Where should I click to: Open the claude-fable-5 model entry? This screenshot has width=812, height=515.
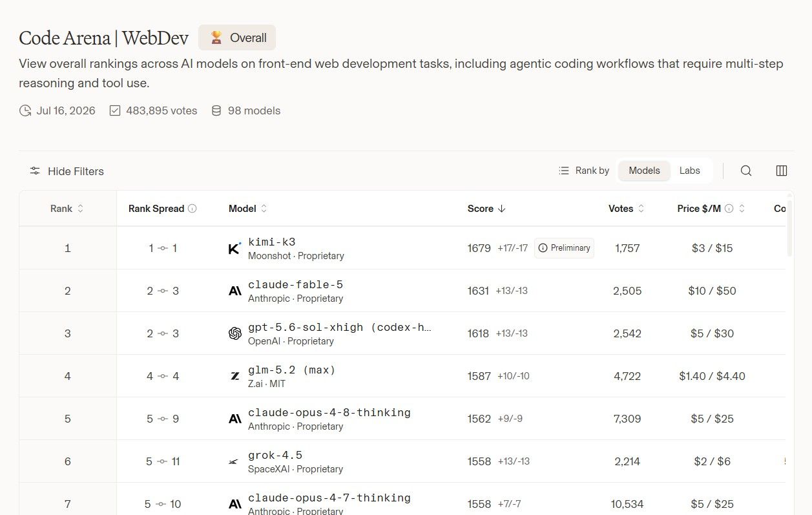(x=295, y=284)
